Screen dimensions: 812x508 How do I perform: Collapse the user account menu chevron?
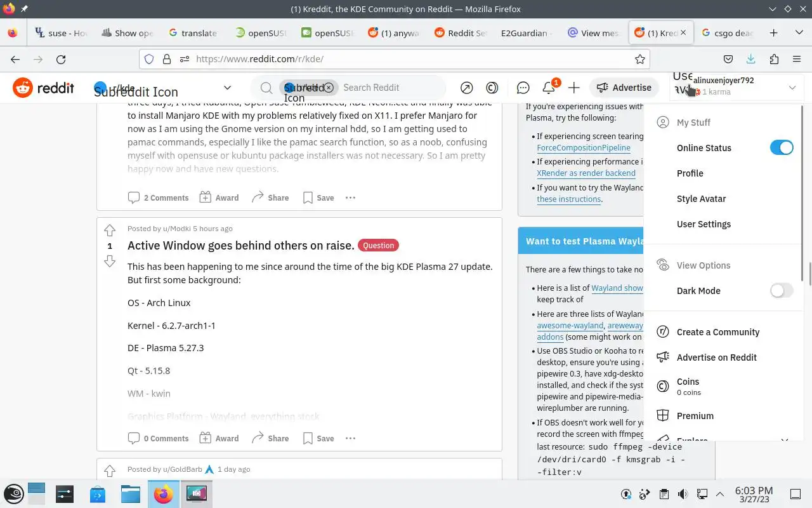click(792, 88)
